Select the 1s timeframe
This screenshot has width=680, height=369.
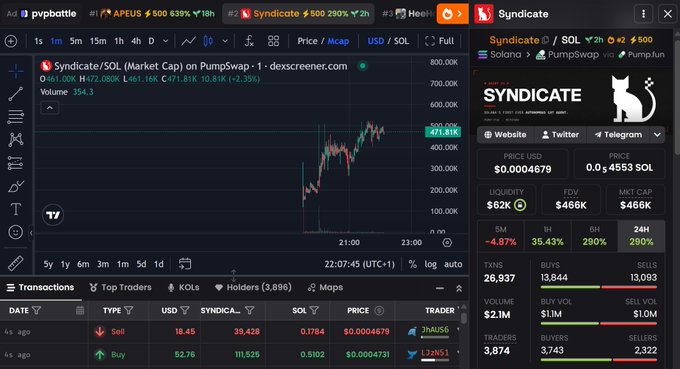[x=38, y=41]
